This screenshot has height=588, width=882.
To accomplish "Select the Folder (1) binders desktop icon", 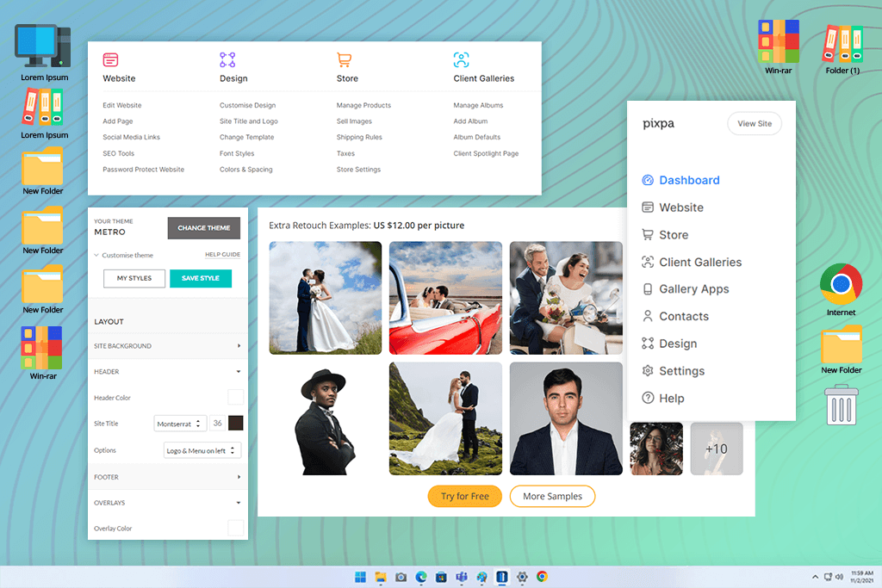I will [x=842, y=43].
